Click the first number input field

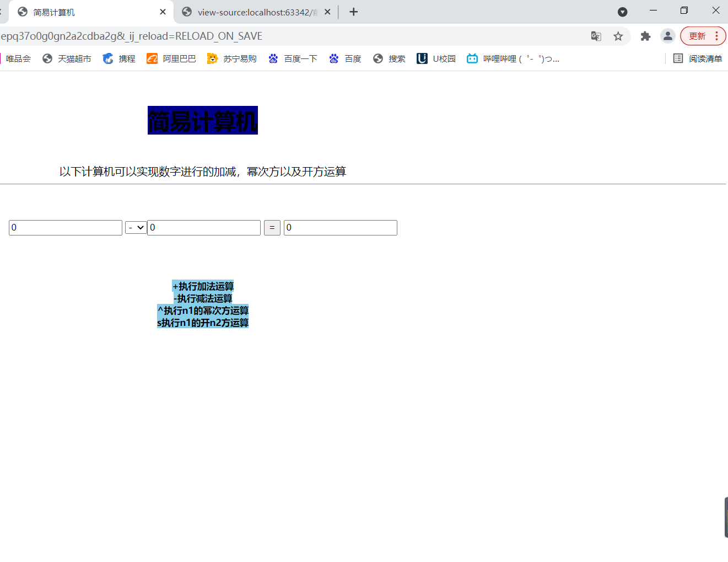pyautogui.click(x=65, y=227)
